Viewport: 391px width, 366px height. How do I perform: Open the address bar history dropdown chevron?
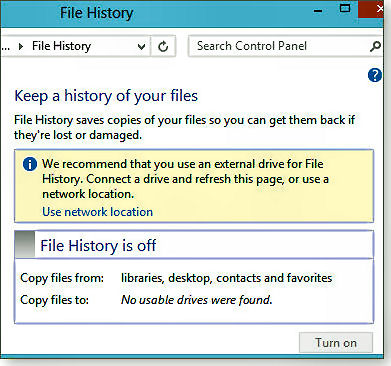point(141,46)
